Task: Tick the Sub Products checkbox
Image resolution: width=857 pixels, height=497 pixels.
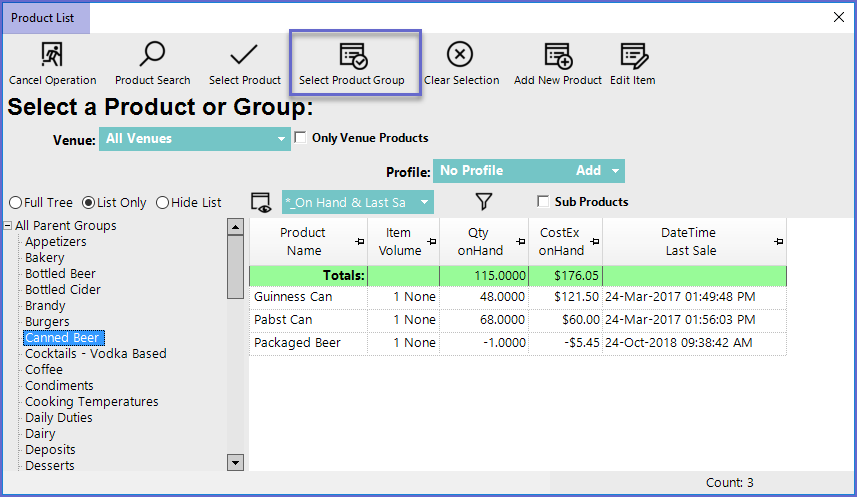Action: (544, 202)
